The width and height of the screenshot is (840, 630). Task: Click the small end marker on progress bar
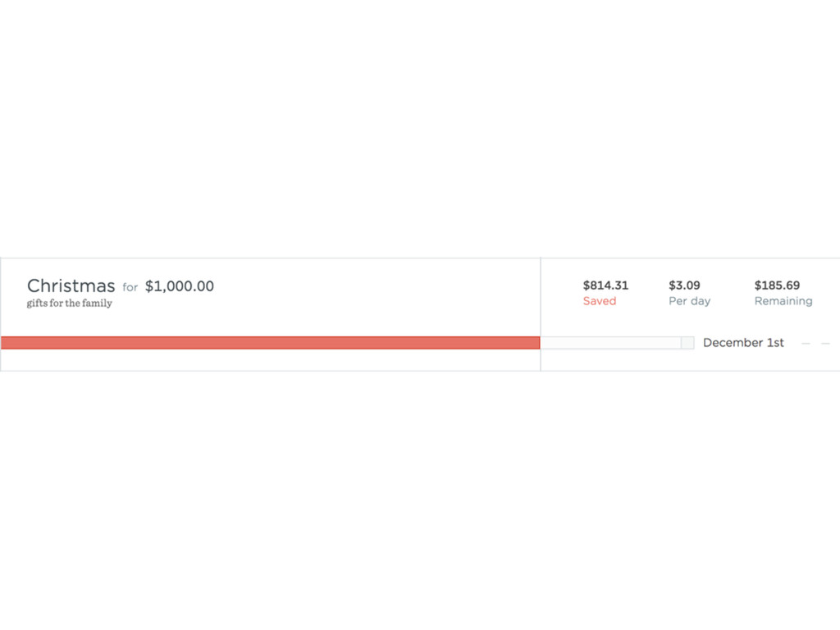coord(687,343)
